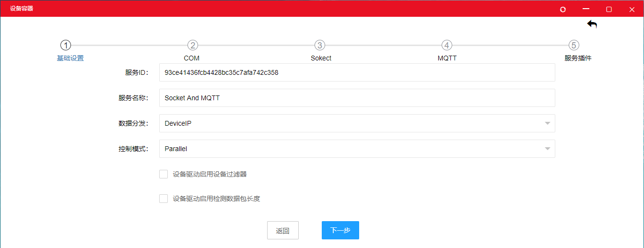Expand the 数据分发 DeviceIP dropdown arrow
Image resolution: width=644 pixels, height=248 pixels.
pos(547,123)
